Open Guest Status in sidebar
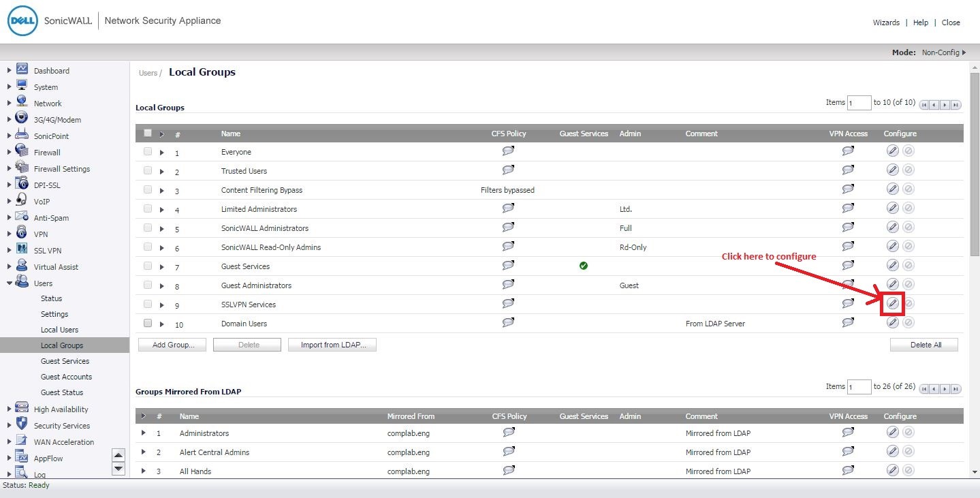The height and width of the screenshot is (498, 980). 62,392
